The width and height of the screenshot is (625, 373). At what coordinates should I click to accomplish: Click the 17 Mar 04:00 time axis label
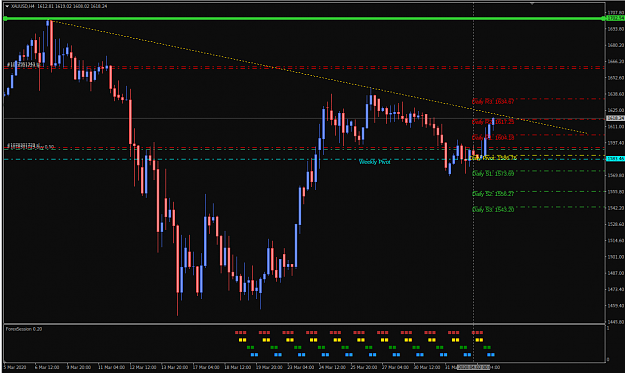(206, 367)
